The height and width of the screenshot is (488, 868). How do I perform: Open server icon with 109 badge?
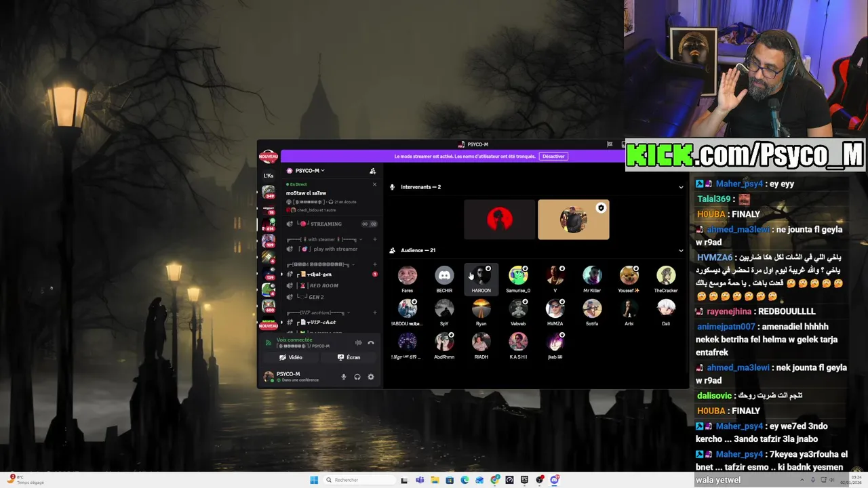pyautogui.click(x=269, y=240)
